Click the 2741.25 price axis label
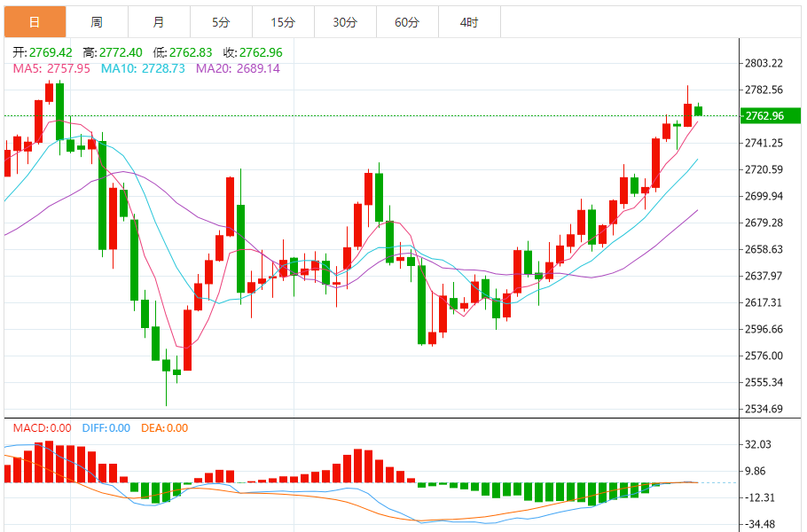 click(x=764, y=143)
